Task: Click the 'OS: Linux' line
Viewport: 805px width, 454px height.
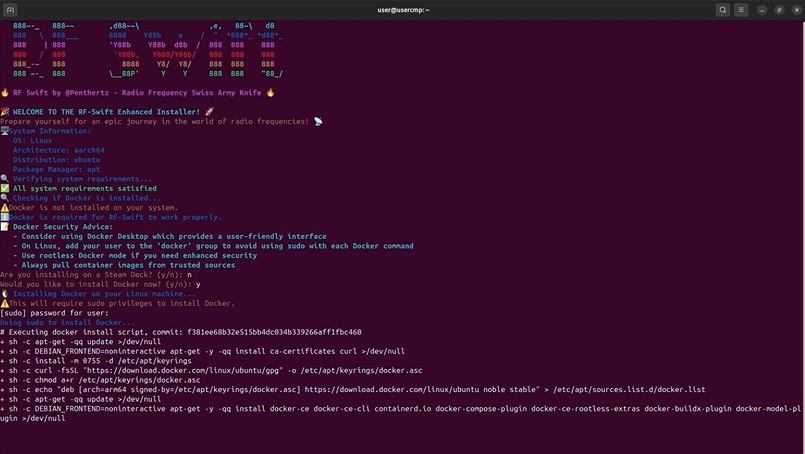Action: tap(32, 141)
